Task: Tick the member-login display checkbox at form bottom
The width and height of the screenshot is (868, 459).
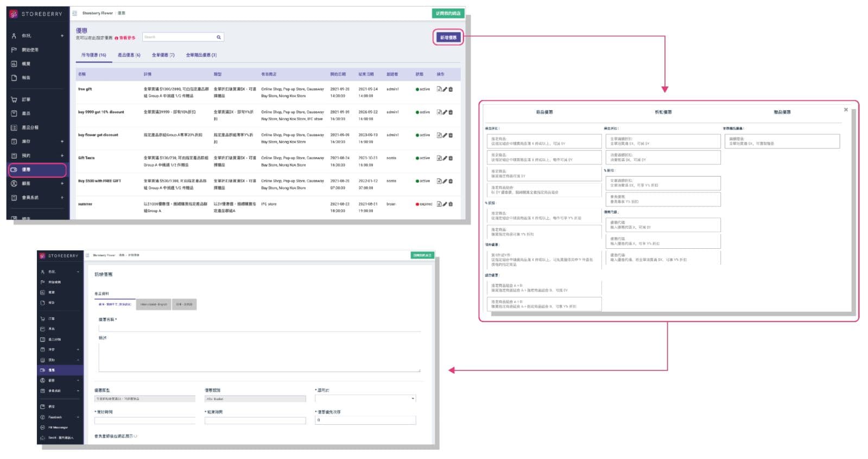Action: click(135, 436)
